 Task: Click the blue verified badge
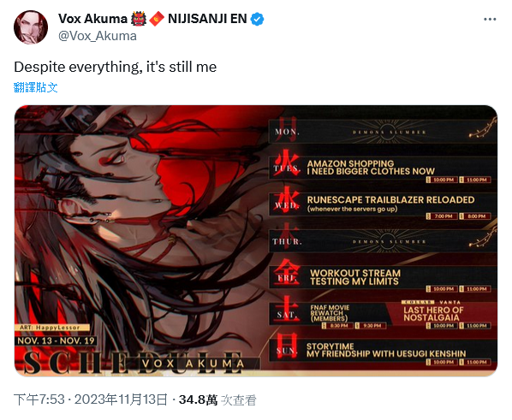pos(258,20)
